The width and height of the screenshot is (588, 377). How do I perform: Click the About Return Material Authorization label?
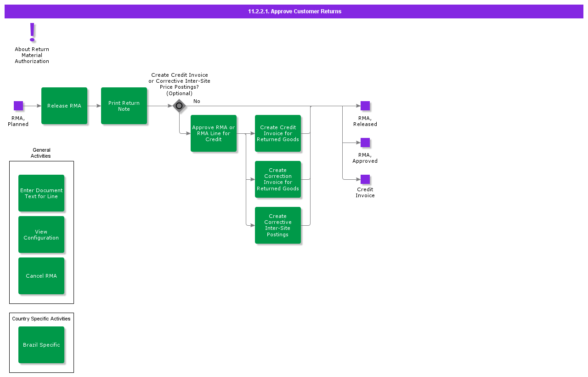pos(32,55)
